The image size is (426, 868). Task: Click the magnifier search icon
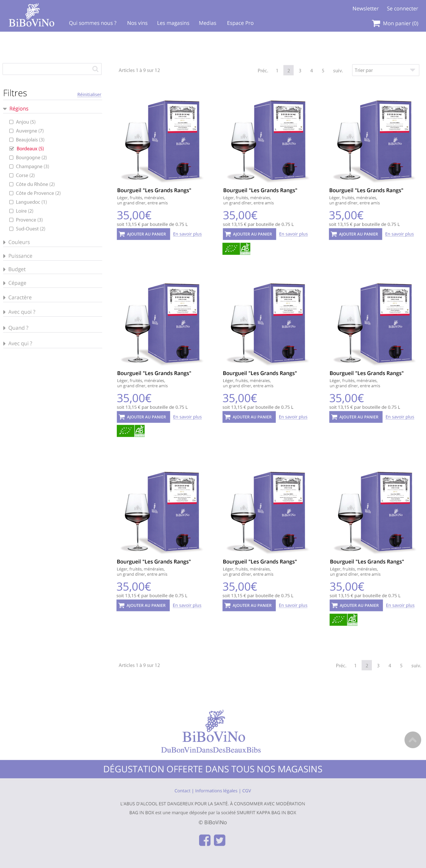95,69
